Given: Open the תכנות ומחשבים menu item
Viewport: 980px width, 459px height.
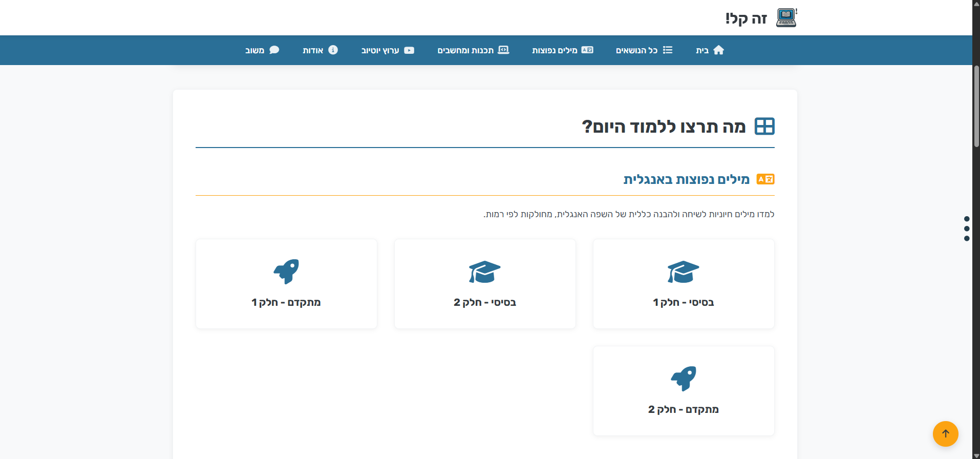Looking at the screenshot, I should coord(474,50).
